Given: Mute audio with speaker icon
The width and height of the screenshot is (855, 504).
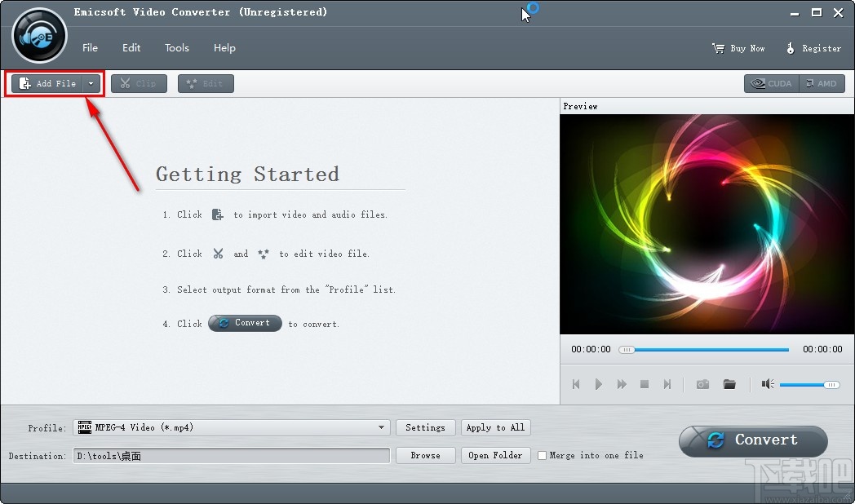Looking at the screenshot, I should pos(768,384).
